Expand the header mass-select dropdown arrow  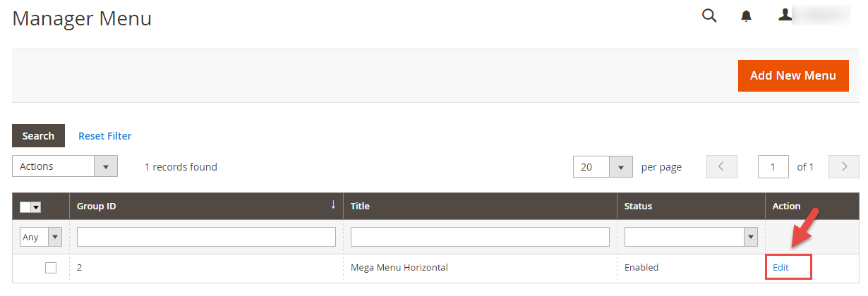36,206
